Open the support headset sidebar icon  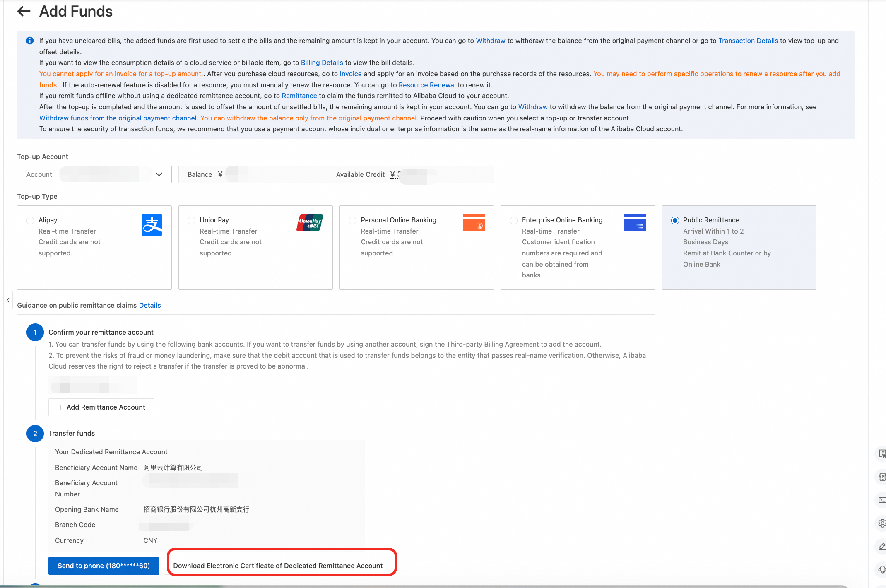pos(882,570)
